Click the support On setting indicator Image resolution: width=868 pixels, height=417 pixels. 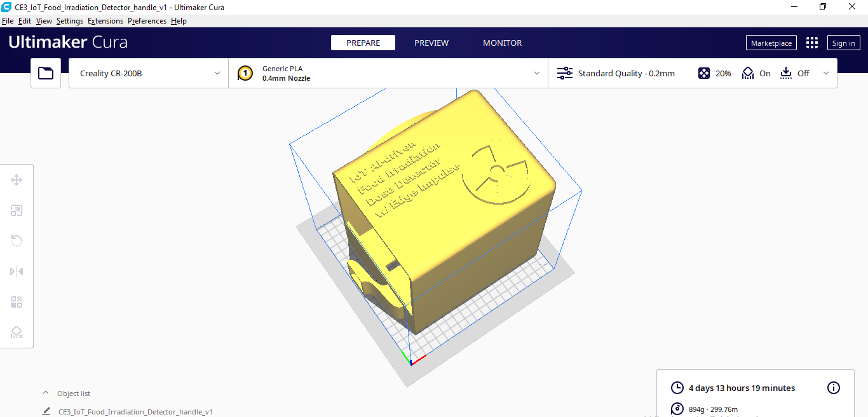(x=756, y=73)
